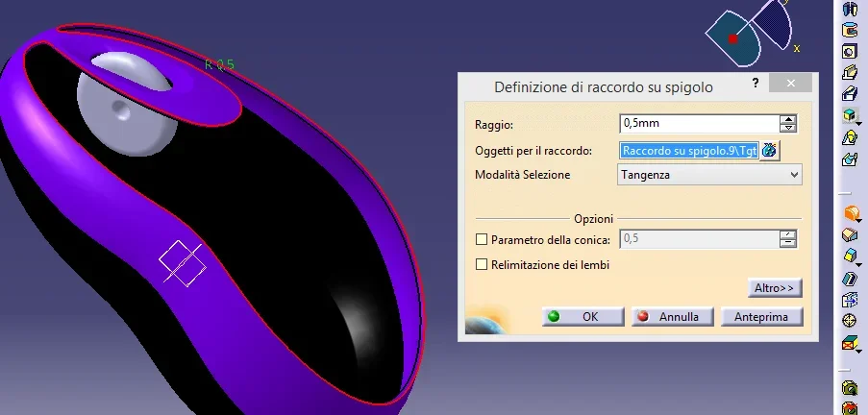The width and height of the screenshot is (868, 415).
Task: Select the Hole tool
Action: pos(850,51)
